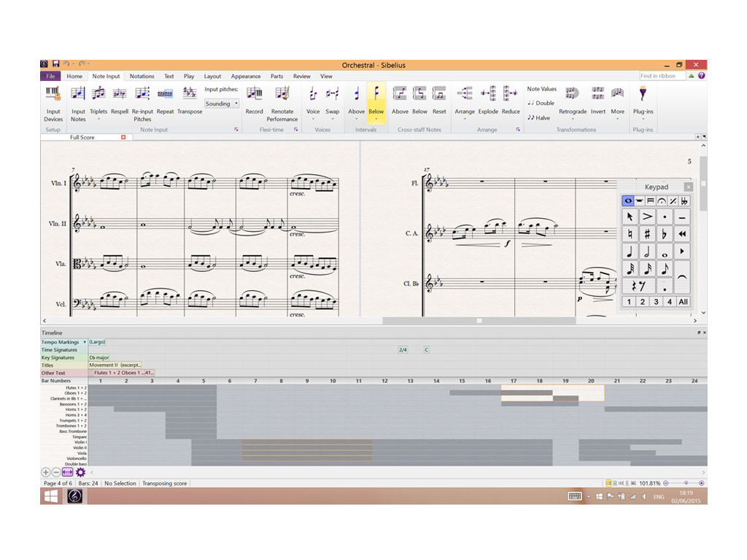Click the Halve note values button

(539, 117)
